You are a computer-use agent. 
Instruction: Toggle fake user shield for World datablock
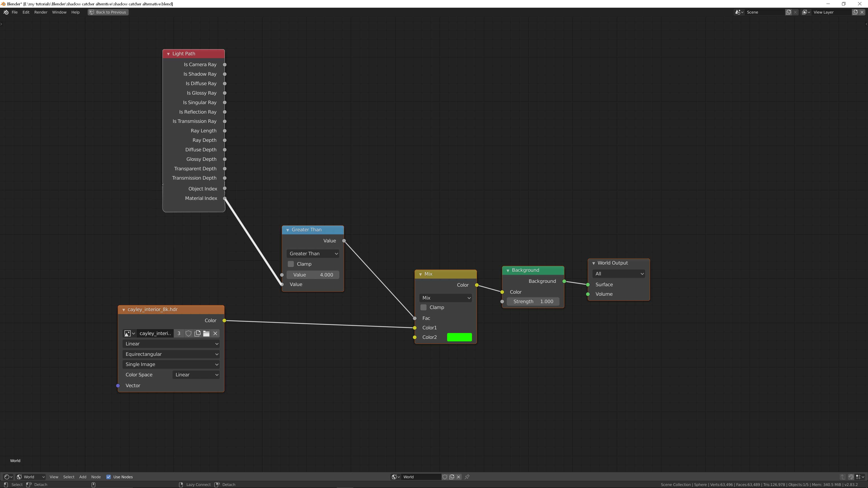click(445, 477)
